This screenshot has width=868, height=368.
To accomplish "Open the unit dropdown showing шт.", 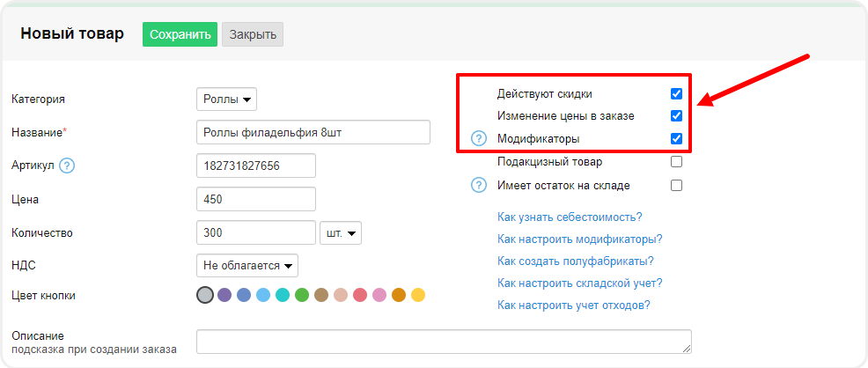I will [x=341, y=233].
